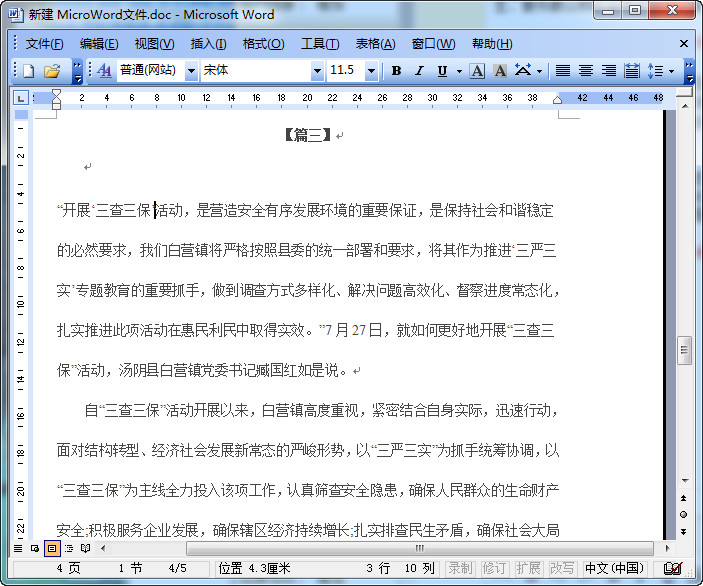Click horizontal scrollbar right arrow
The height and width of the screenshot is (586, 703).
pos(667,548)
